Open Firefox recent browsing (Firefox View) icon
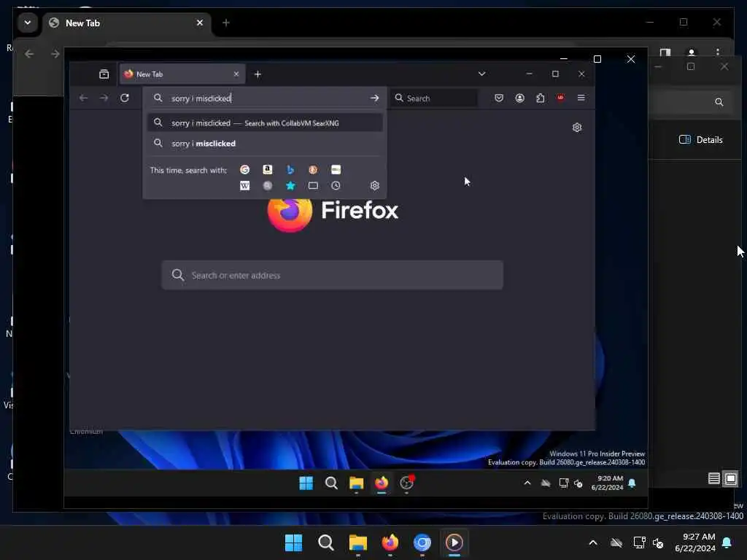This screenshot has height=560, width=747. point(104,74)
